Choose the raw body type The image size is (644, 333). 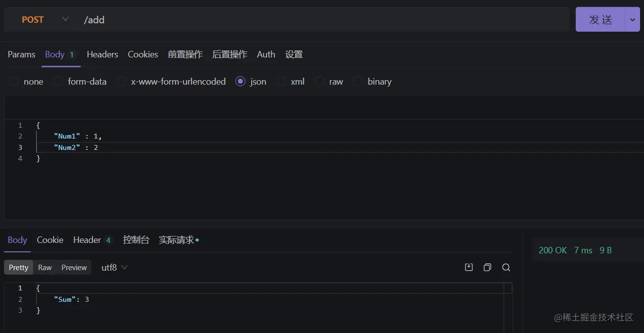(x=329, y=82)
